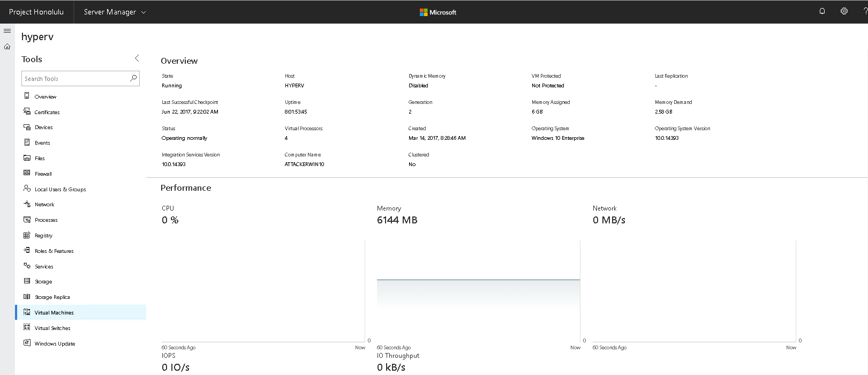Click the Overview section heading
Viewport: 868px width, 375px height.
(179, 61)
